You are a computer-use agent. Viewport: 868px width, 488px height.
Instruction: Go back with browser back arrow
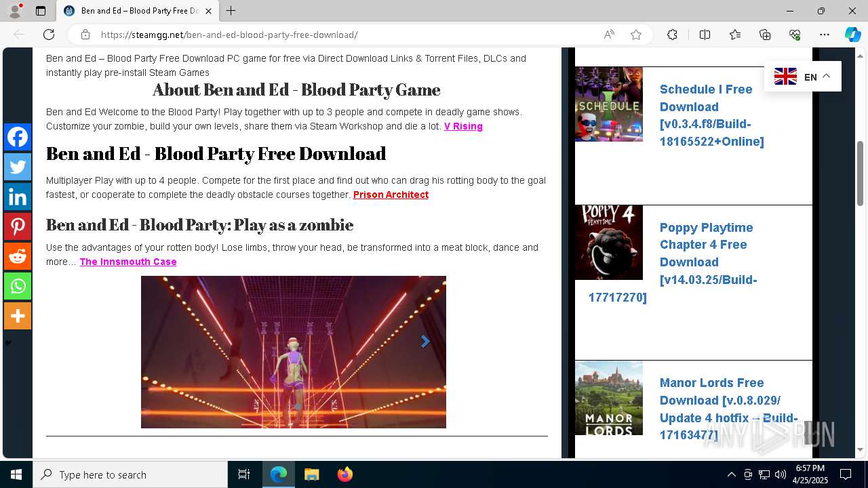[19, 35]
